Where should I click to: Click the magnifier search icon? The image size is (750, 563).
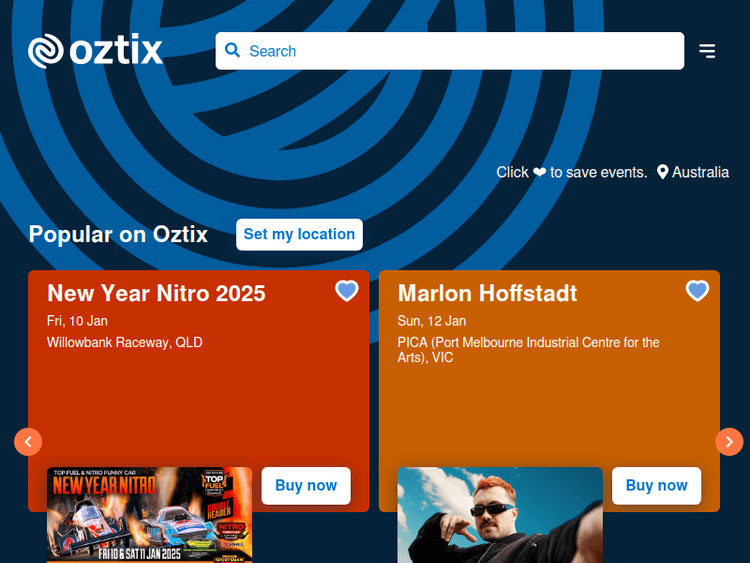click(232, 50)
